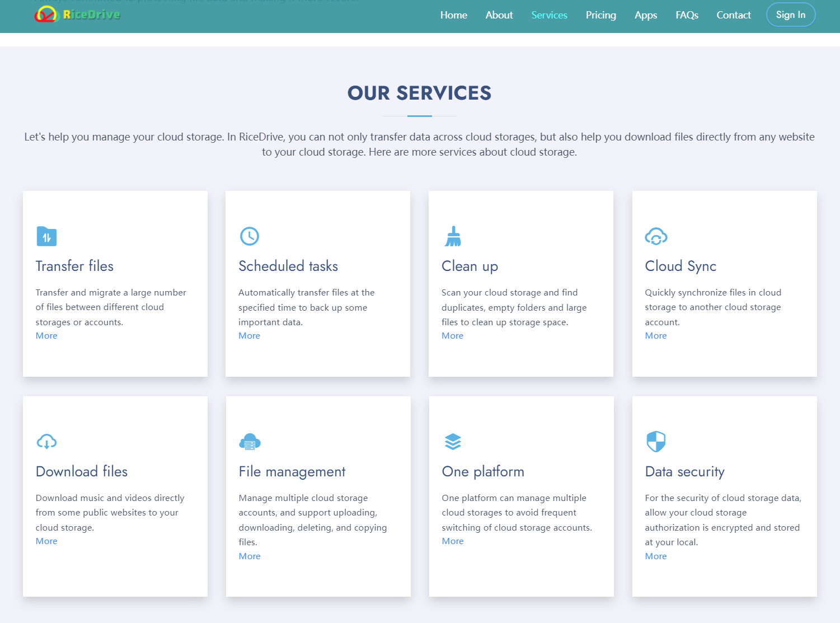Image resolution: width=840 pixels, height=623 pixels.
Task: Click the Download files cloud icon
Action: 46,442
